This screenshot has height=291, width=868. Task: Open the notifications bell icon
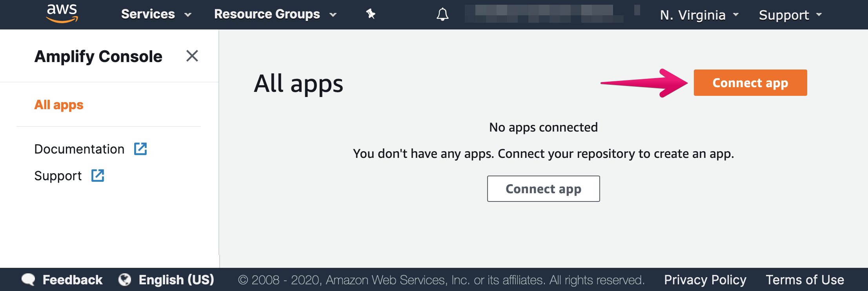442,15
